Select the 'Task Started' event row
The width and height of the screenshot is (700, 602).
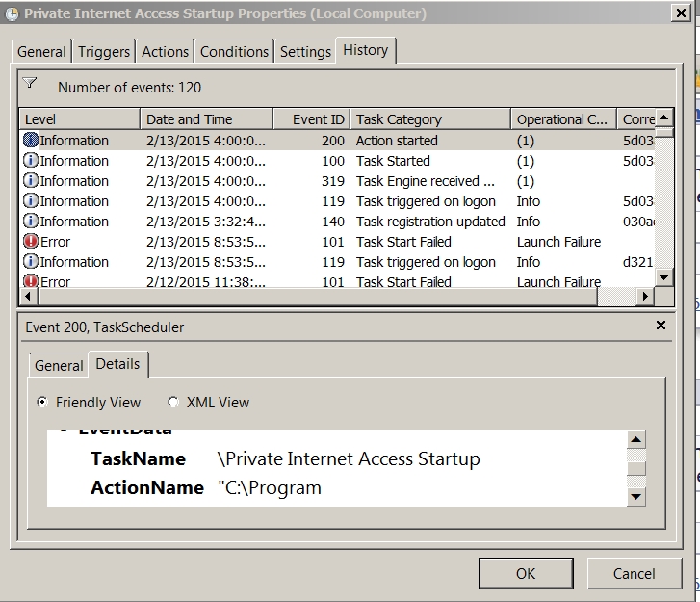[x=338, y=161]
